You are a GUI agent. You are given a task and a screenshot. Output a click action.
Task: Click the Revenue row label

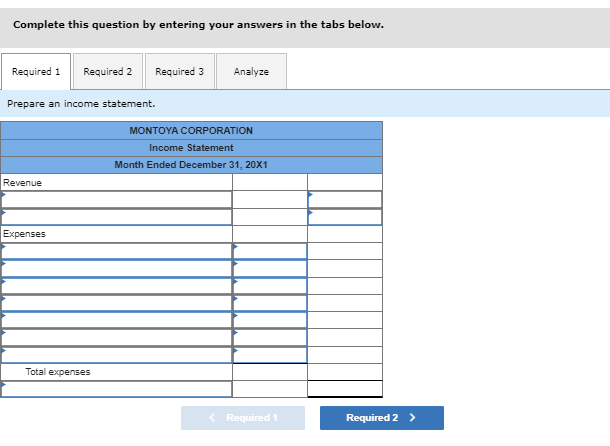pyautogui.click(x=22, y=183)
